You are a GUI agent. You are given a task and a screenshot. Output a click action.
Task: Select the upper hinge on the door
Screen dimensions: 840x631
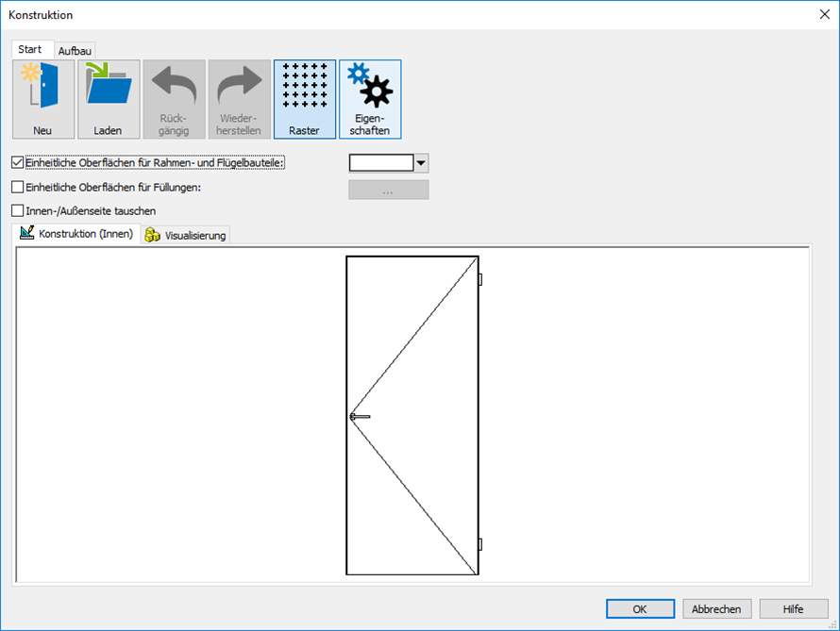click(x=480, y=279)
